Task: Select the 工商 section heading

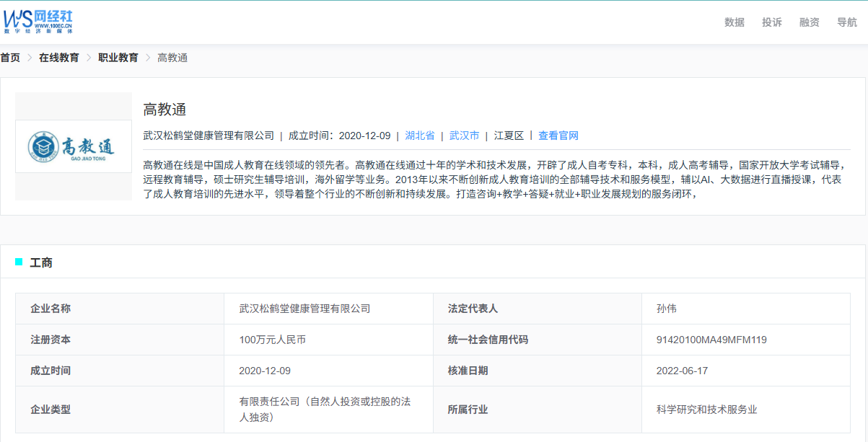Action: [41, 262]
